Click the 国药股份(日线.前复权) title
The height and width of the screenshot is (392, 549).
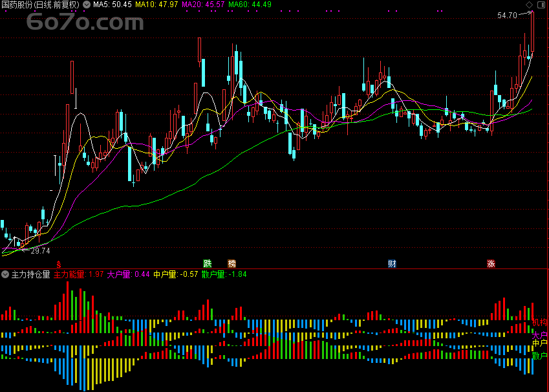pyautogui.click(x=41, y=5)
